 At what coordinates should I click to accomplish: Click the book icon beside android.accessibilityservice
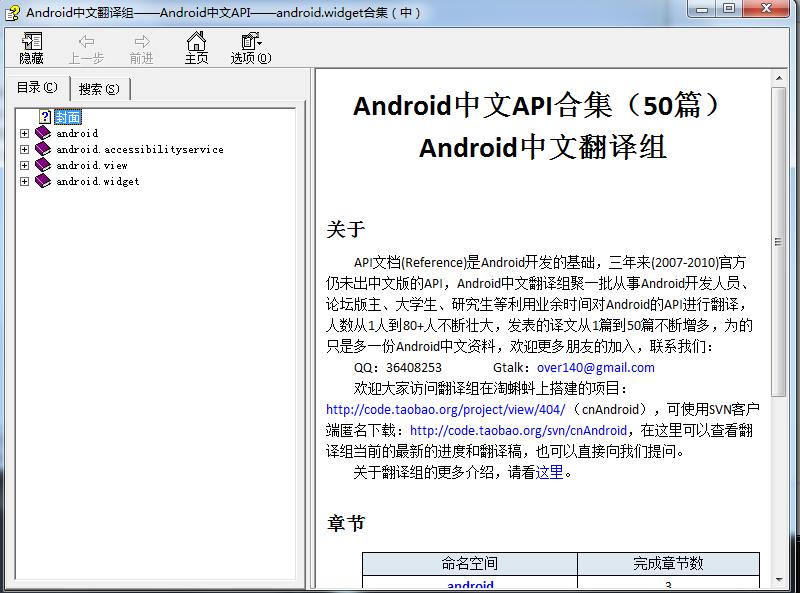click(42, 149)
